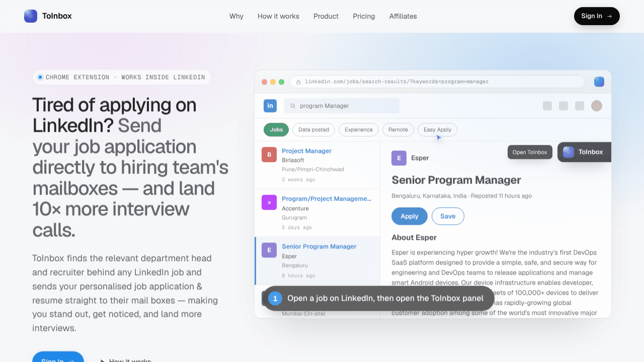Click the user avatar in LinkedIn header
Viewport: 644px width, 362px height.
[597, 106]
